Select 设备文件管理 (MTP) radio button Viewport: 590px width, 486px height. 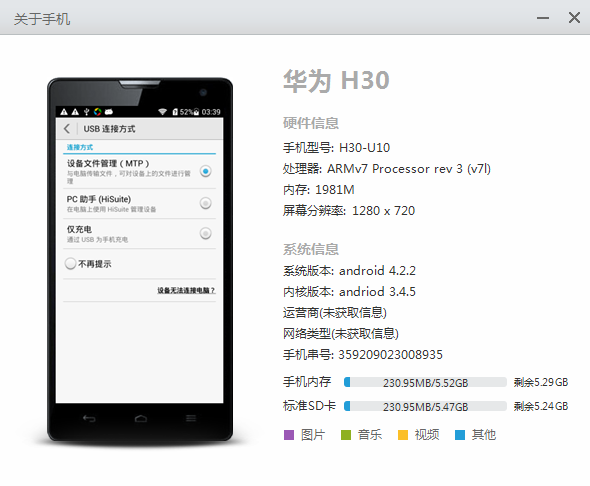point(205,172)
